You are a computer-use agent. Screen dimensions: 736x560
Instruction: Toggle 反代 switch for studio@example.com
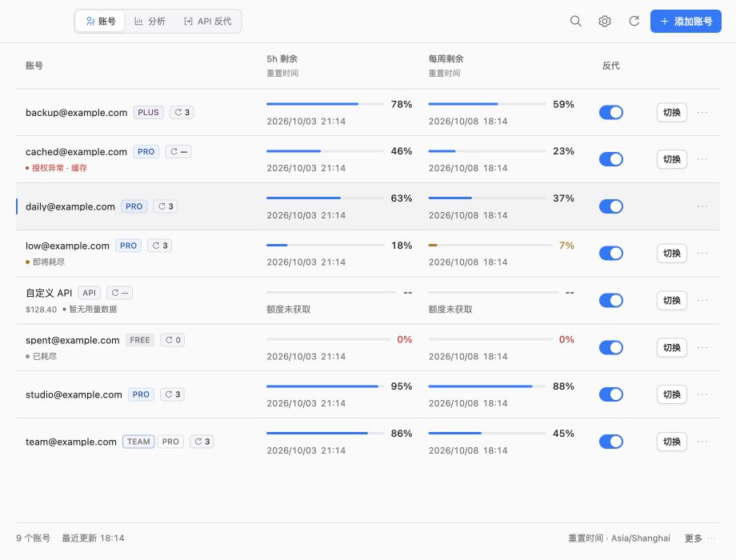coord(610,394)
